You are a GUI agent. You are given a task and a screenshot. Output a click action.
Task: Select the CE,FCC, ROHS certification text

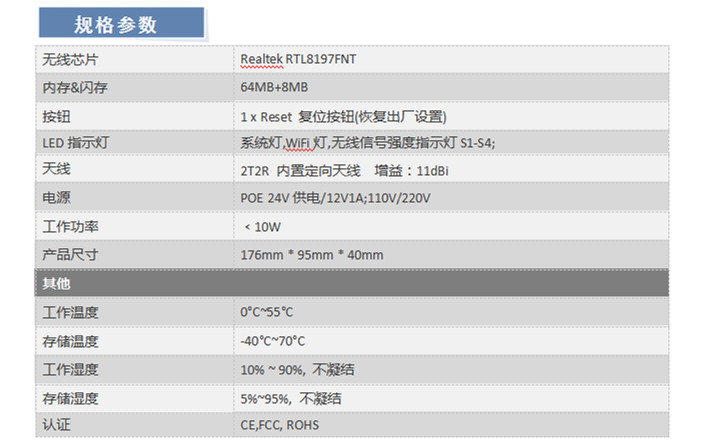click(x=279, y=425)
